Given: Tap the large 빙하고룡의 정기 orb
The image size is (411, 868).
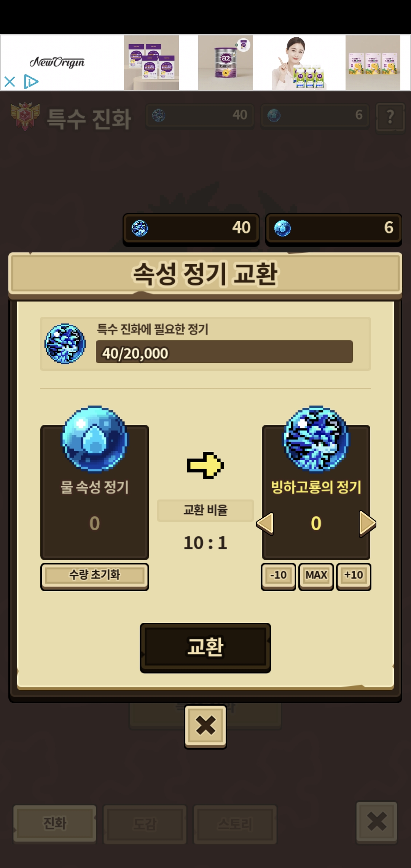Looking at the screenshot, I should [x=316, y=439].
